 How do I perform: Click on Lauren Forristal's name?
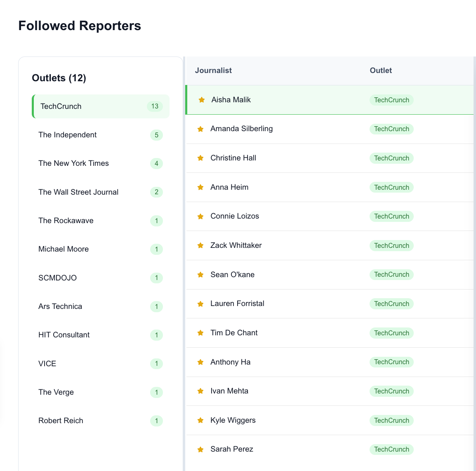(x=237, y=304)
